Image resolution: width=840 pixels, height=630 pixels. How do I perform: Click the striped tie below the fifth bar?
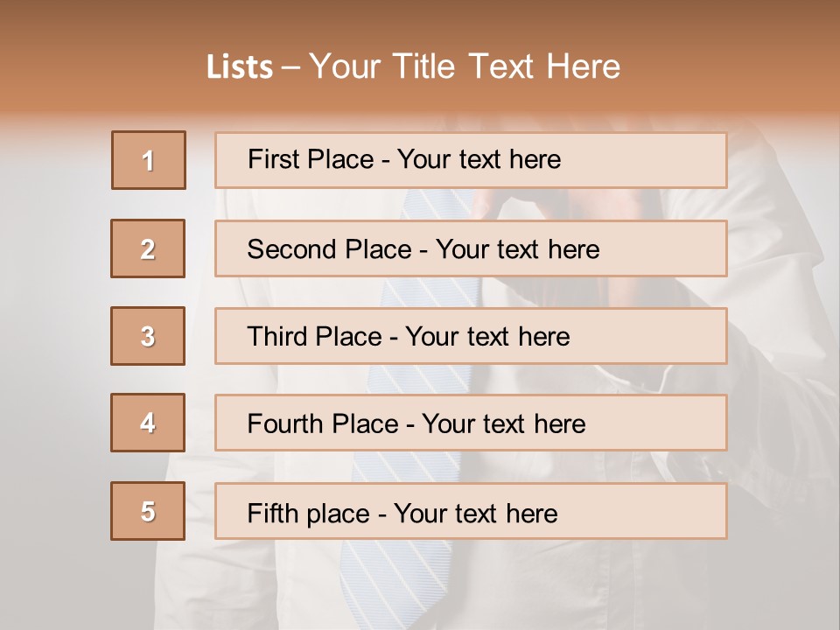coord(394,584)
